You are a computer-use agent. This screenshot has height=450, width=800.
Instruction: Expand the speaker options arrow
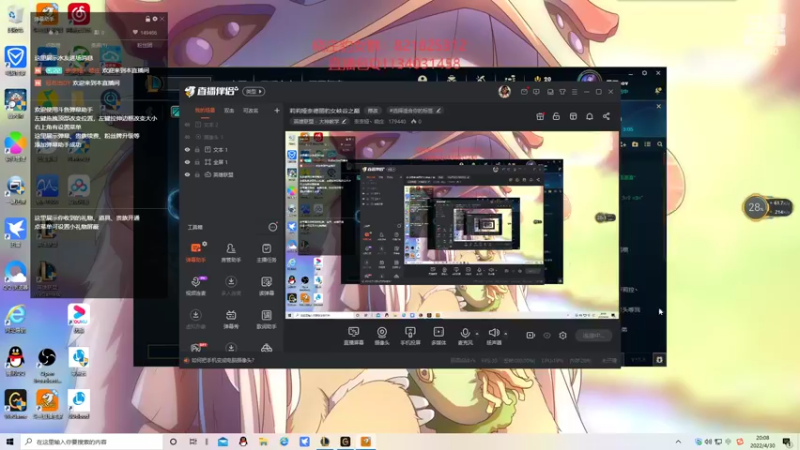(506, 334)
